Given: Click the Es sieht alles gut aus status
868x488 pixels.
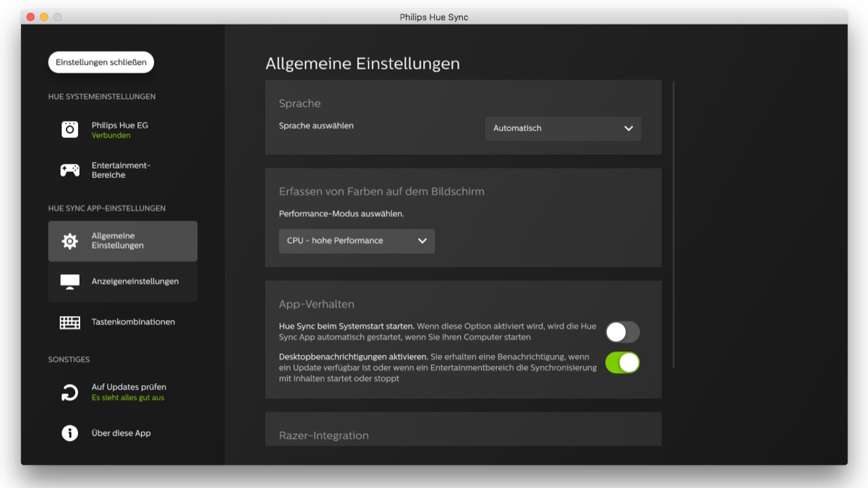Looking at the screenshot, I should pos(127,398).
